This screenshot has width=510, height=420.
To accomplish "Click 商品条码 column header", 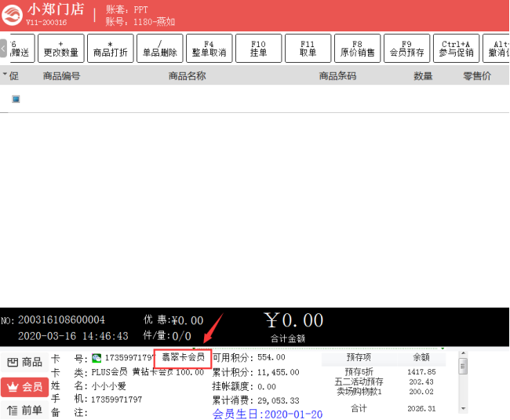I will pos(337,76).
